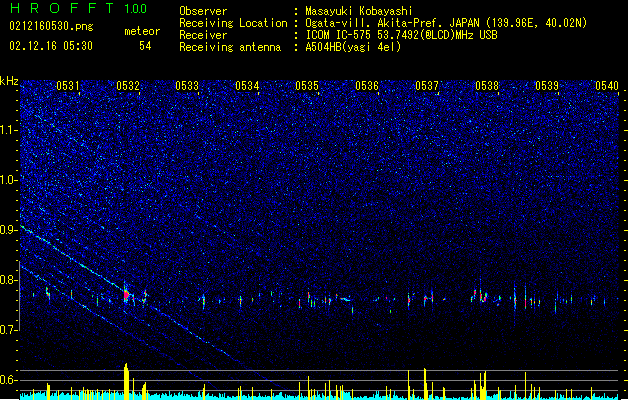Click the date stamp 02.12.16 05:30
This screenshot has width=629, height=400.
[x=51, y=46]
